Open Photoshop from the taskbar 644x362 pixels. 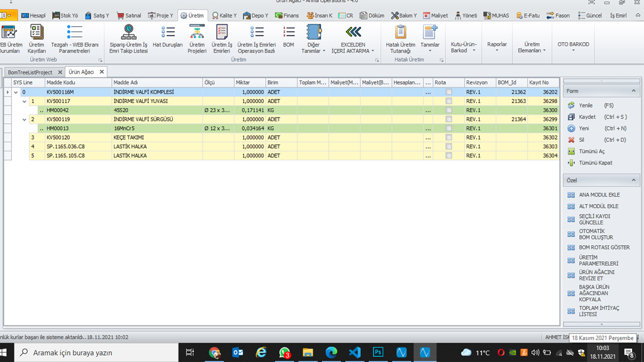pos(378,352)
